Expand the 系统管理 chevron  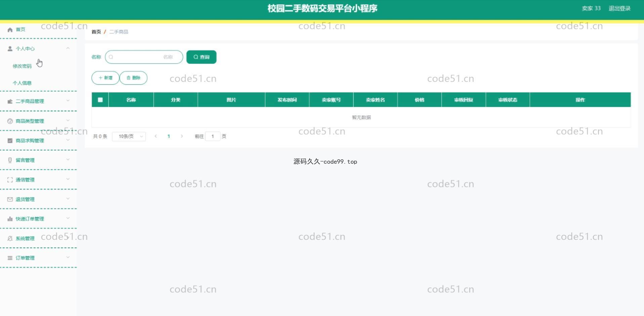pyautogui.click(x=68, y=238)
